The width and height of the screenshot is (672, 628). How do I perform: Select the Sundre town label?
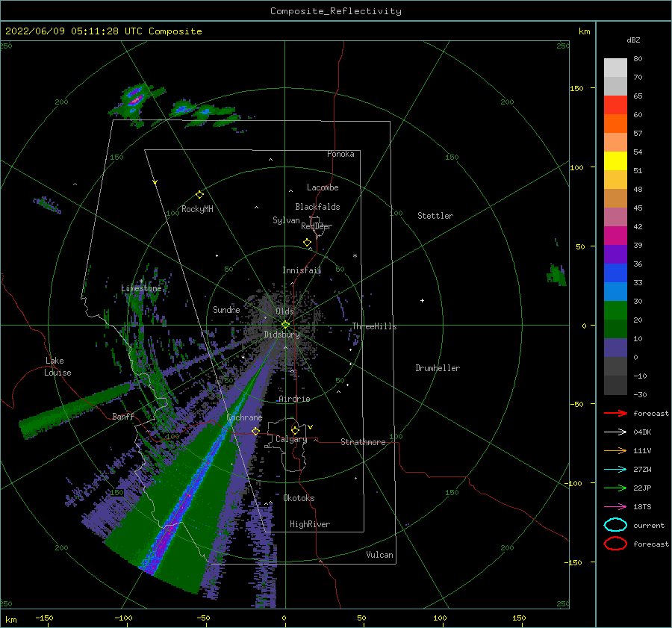(226, 309)
